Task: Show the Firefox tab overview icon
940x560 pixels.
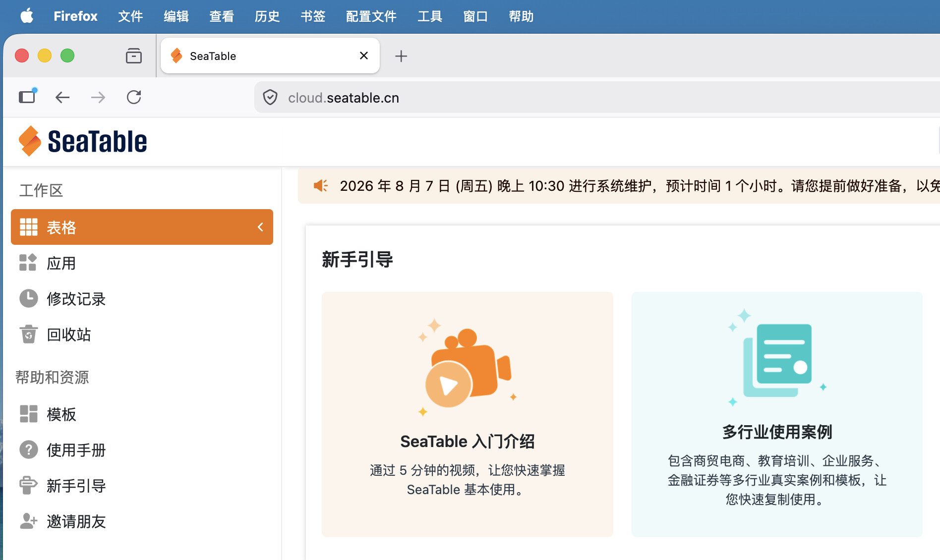Action: coord(134,56)
